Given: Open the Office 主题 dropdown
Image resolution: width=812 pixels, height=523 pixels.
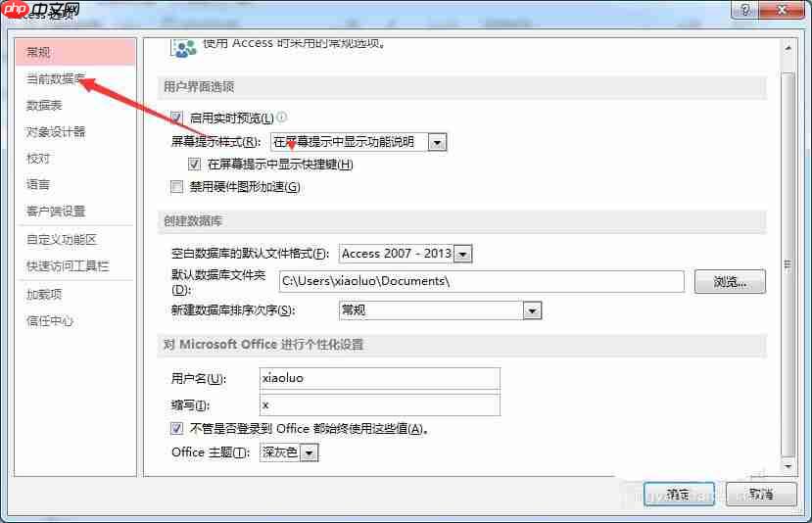Looking at the screenshot, I should point(310,453).
